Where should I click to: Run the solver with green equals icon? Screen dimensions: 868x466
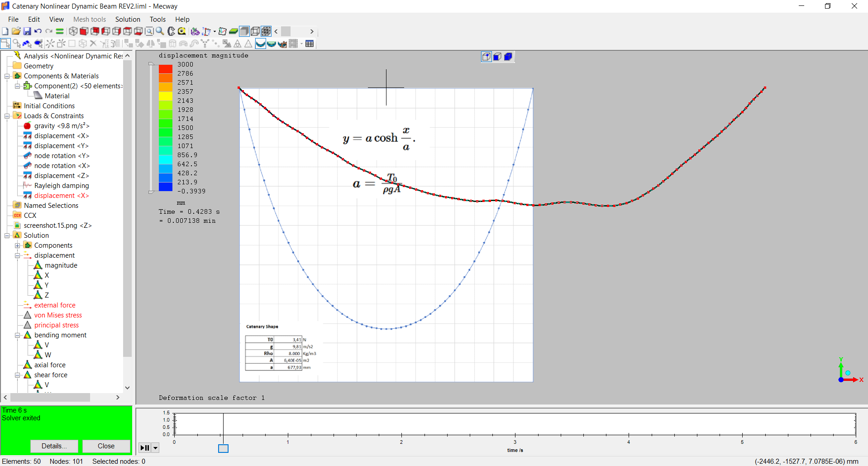pyautogui.click(x=60, y=31)
